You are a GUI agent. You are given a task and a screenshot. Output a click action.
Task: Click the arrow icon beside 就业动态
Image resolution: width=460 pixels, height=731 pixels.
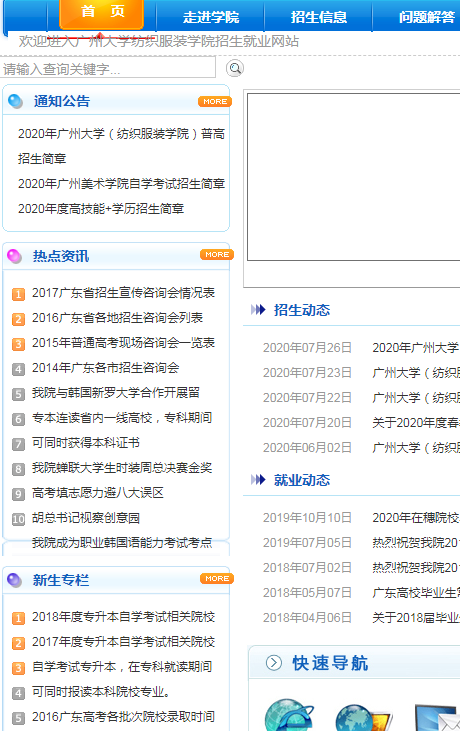(258, 479)
